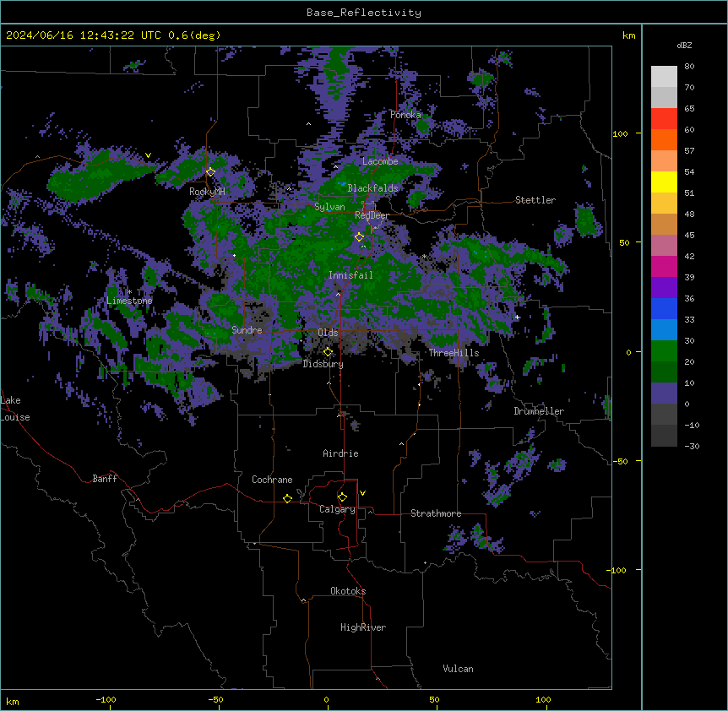Click the Vulcan label
This screenshot has height=711, width=728.
pos(459,669)
